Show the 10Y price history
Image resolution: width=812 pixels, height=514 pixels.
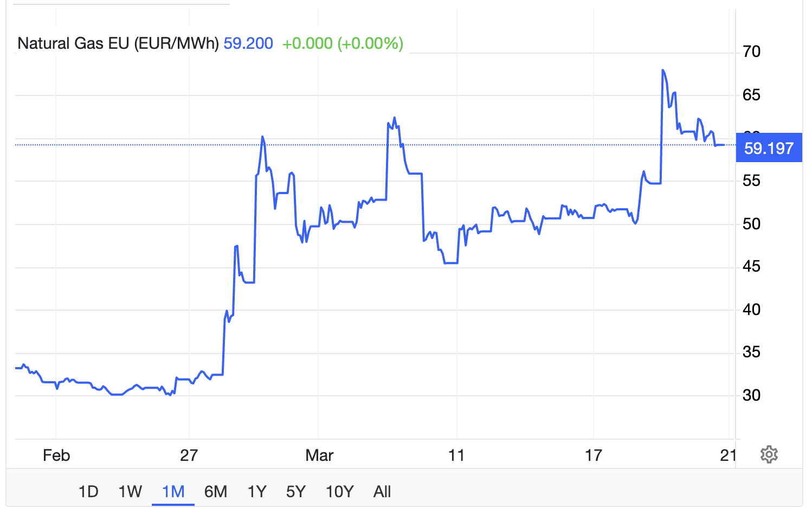(339, 492)
